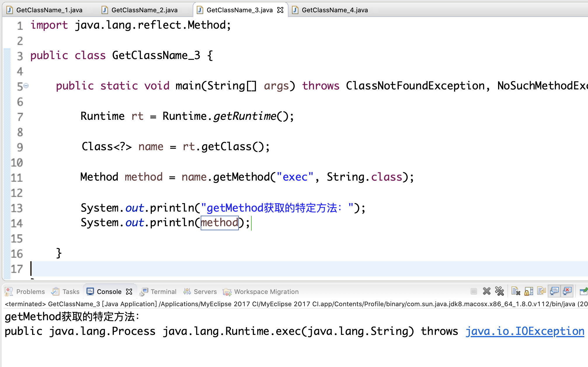Image resolution: width=588 pixels, height=367 pixels.
Task: Click the terminated process description in Console
Action: click(296, 304)
